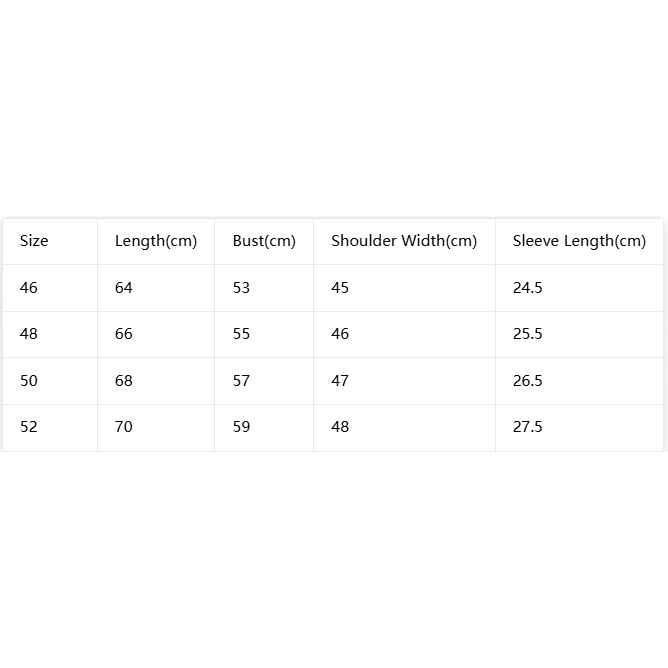Click sleeve length value 24.5
Viewport: 668px width, 668px height.
point(527,288)
